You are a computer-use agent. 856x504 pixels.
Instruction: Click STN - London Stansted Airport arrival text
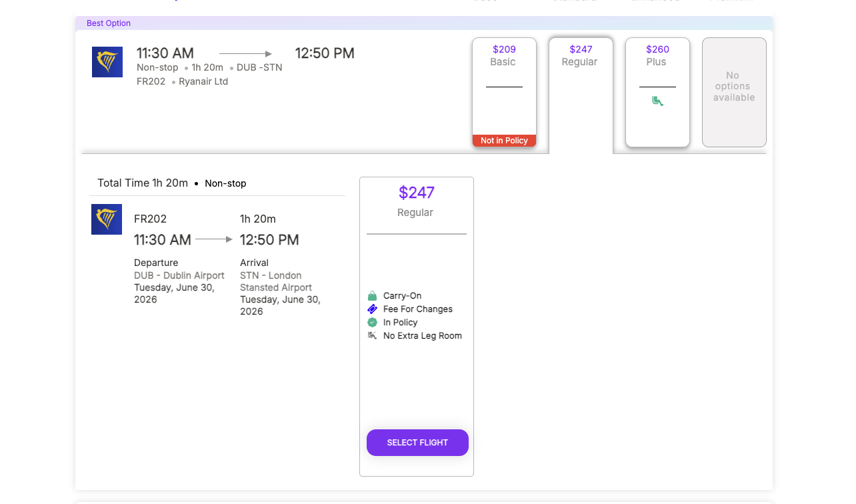(x=276, y=281)
